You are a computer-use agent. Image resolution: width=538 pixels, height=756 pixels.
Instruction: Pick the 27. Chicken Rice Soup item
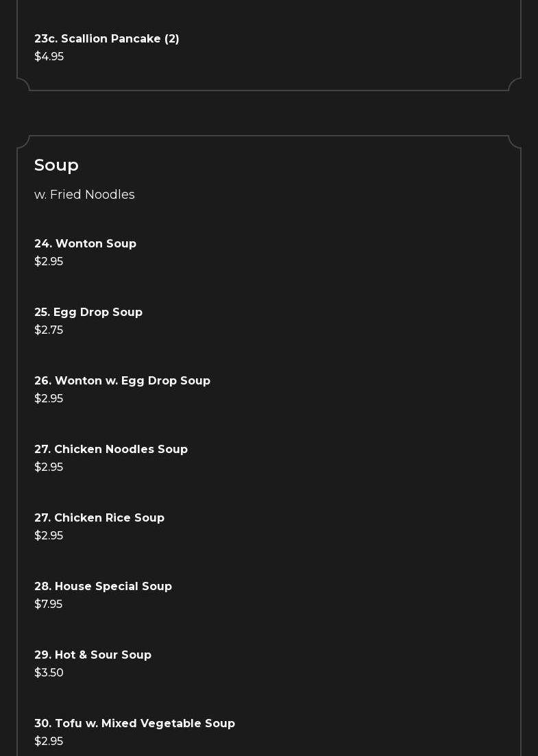pos(99,518)
